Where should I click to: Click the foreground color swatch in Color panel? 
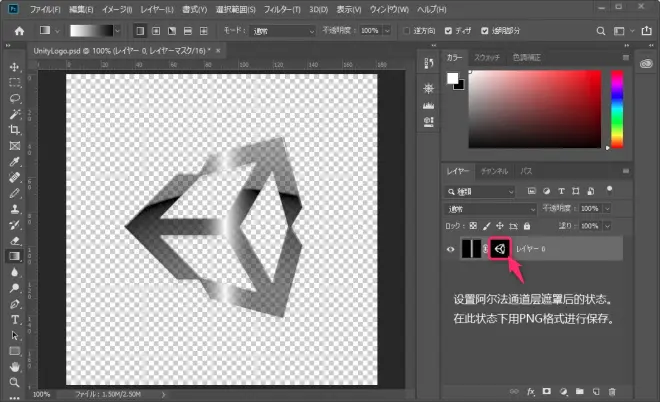pyautogui.click(x=452, y=78)
